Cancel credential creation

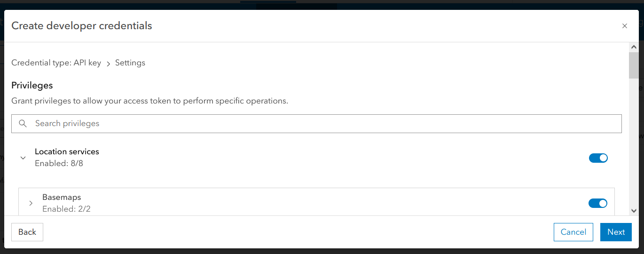(x=573, y=232)
